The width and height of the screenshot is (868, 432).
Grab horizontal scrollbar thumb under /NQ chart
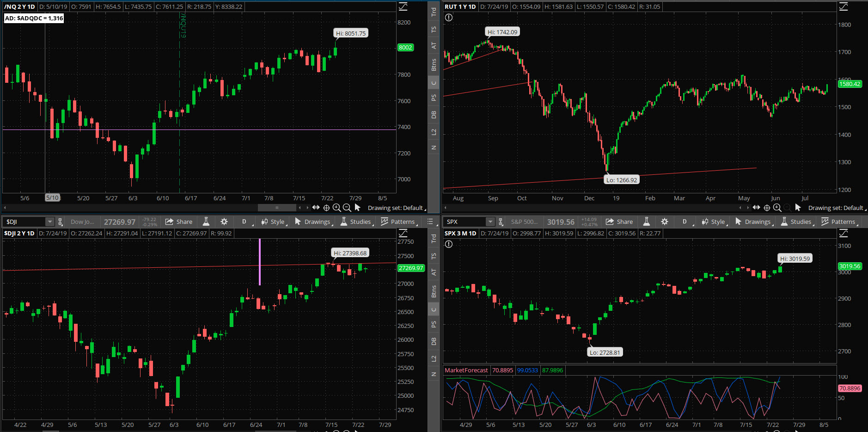pyautogui.click(x=277, y=208)
